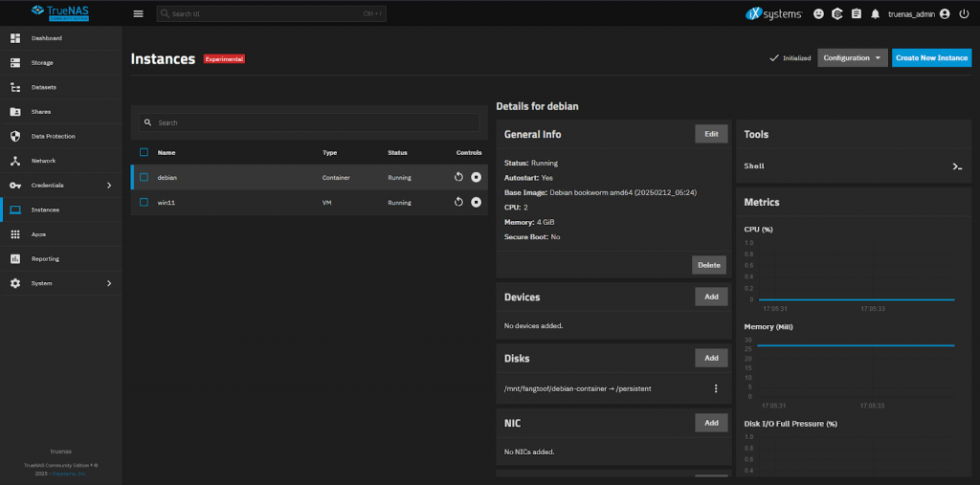Click the Experimental badge
Screen dimensions: 980x485
[x=224, y=58]
